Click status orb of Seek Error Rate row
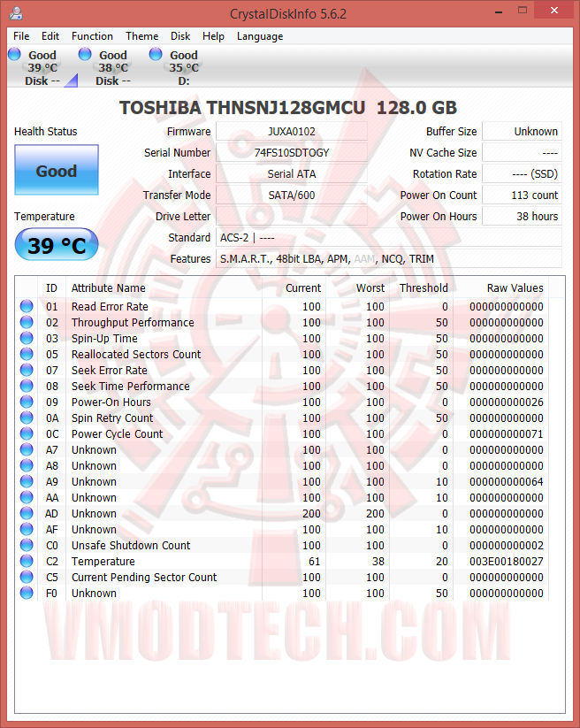Viewport: 580px width, 728px height. 27,370
